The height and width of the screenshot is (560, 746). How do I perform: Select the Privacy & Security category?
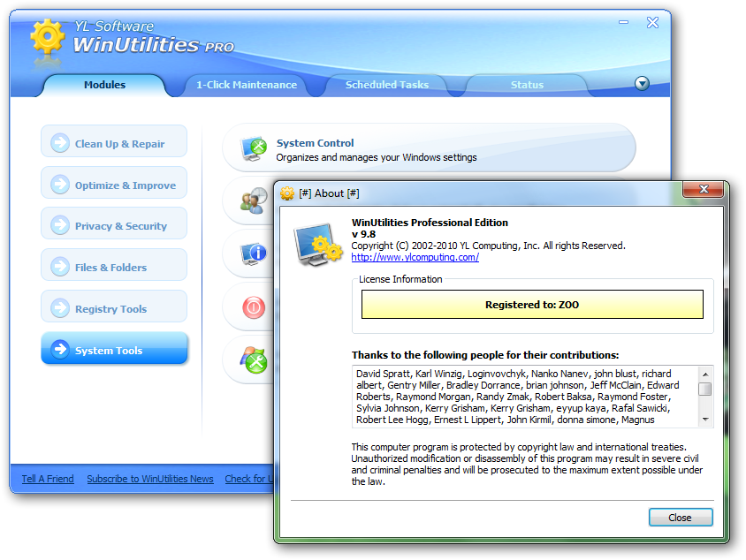tap(114, 223)
